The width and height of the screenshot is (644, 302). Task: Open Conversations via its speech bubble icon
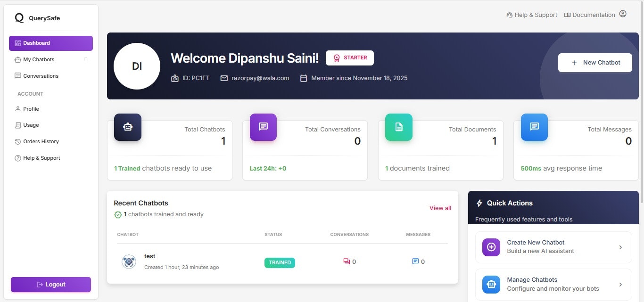[x=17, y=76]
